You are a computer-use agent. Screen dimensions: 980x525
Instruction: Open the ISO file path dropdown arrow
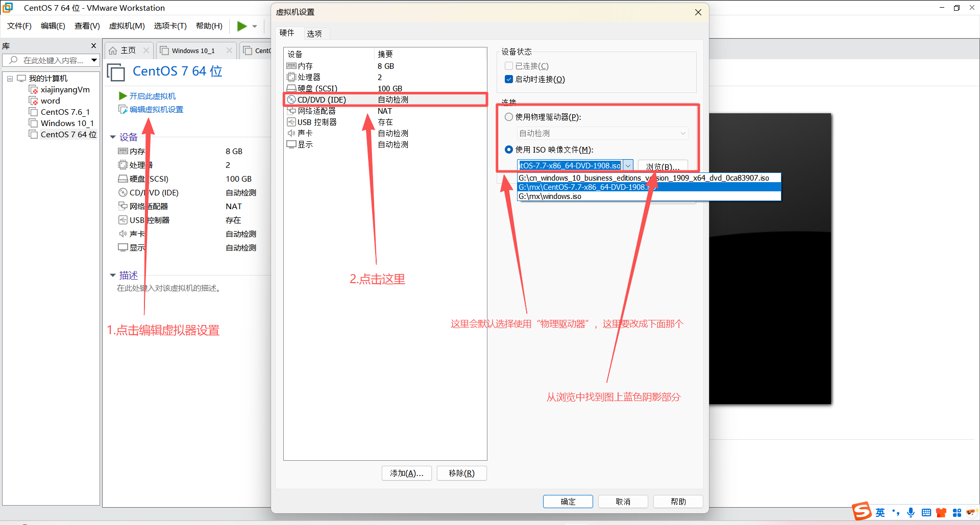coord(628,165)
